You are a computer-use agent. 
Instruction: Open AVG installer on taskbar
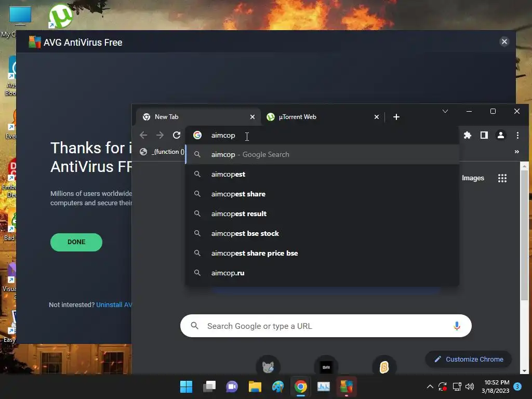click(x=347, y=387)
